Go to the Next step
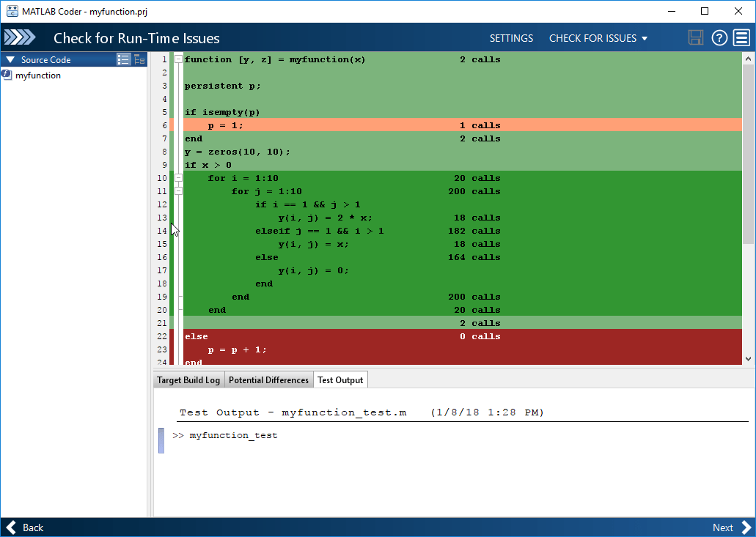 tap(733, 527)
